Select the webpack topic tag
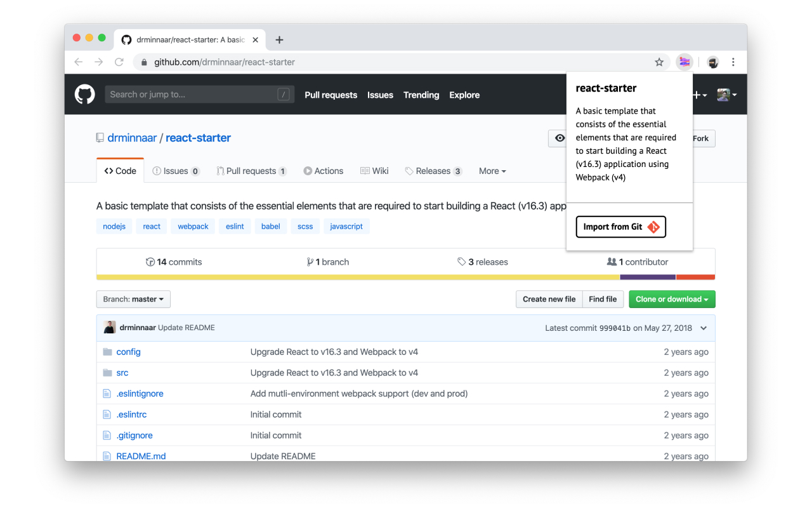Viewport: 812px width, 508px height. [x=193, y=226]
